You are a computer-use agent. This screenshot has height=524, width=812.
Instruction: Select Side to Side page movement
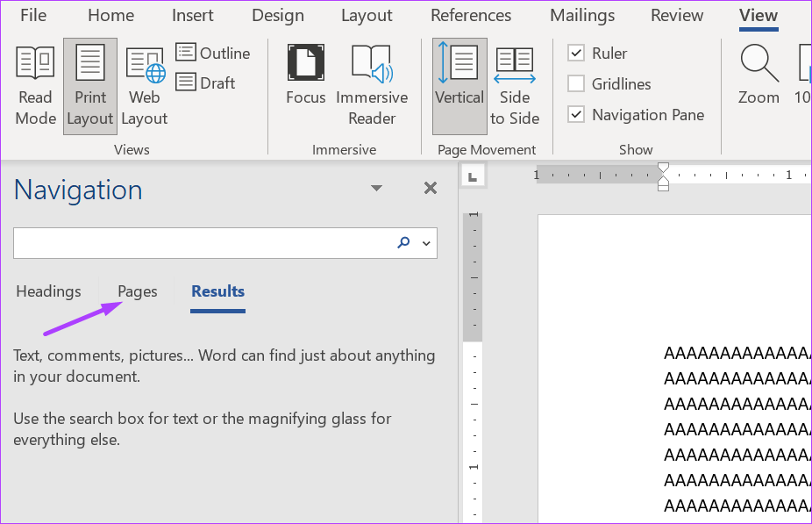pos(515,85)
